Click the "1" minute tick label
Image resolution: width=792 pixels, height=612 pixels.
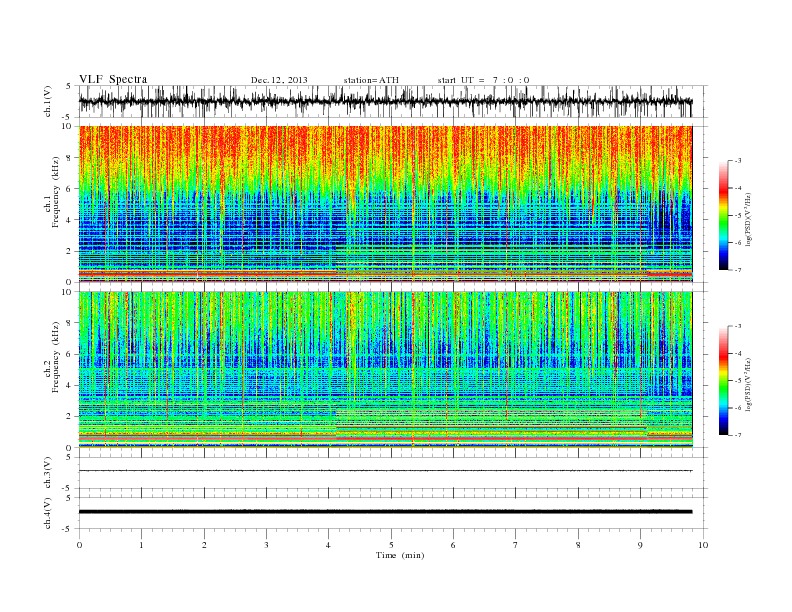[141, 545]
